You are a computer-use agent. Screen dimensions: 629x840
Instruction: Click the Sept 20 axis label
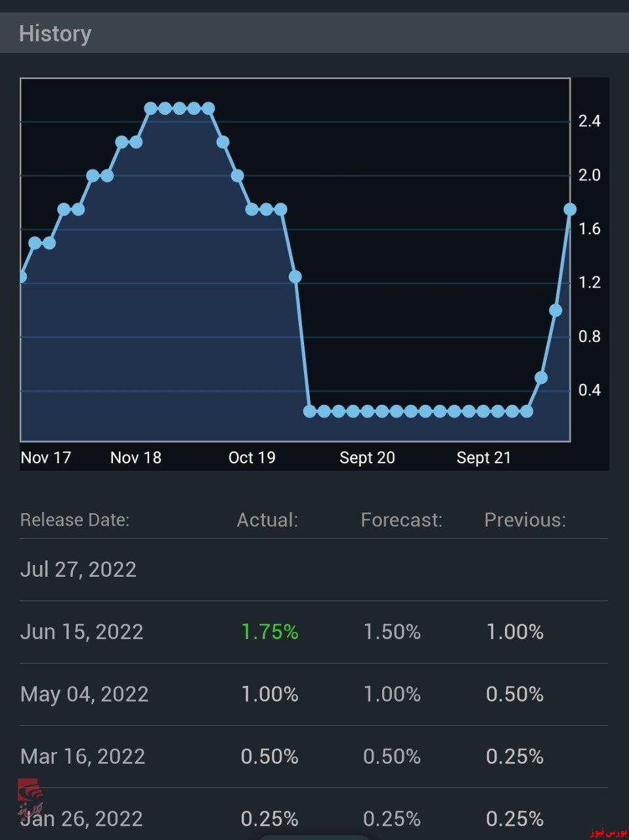(x=367, y=457)
